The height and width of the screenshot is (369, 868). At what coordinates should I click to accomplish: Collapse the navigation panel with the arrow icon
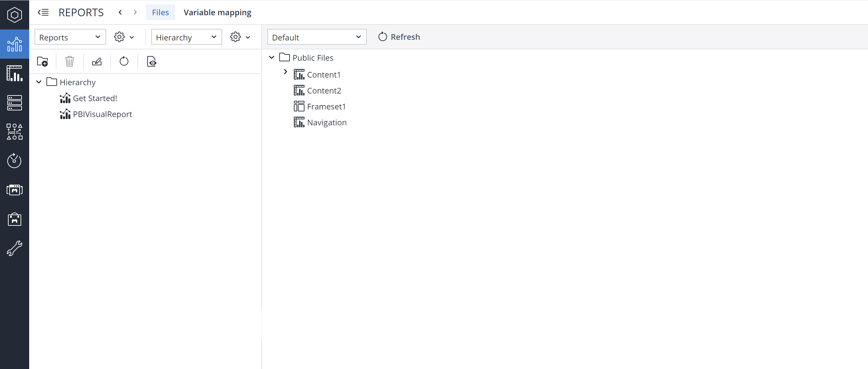tap(43, 12)
